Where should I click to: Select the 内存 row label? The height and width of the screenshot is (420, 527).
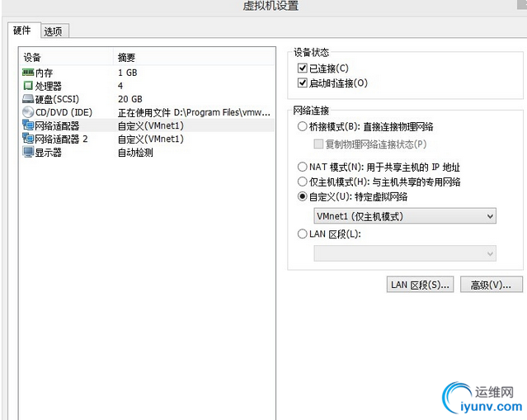click(x=44, y=73)
